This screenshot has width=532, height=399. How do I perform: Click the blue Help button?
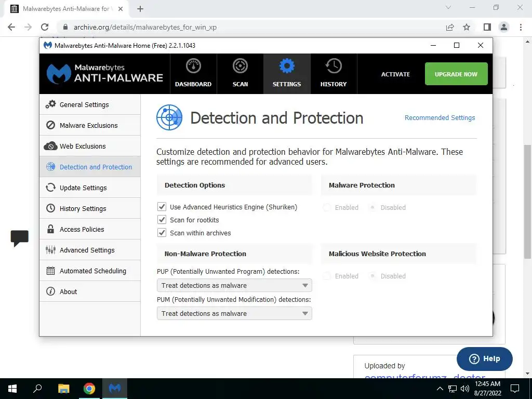tap(485, 358)
